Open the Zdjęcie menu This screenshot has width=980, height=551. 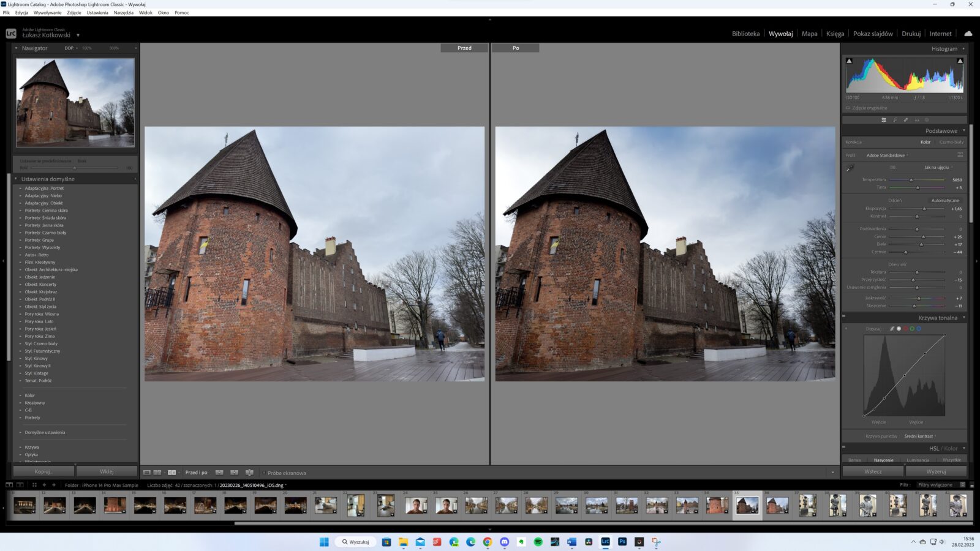[73, 12]
